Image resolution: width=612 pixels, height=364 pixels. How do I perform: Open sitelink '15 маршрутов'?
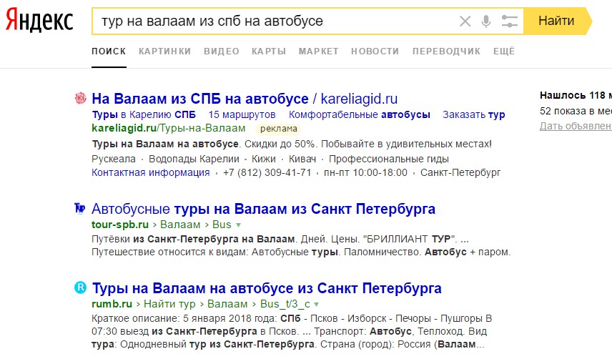(x=242, y=115)
